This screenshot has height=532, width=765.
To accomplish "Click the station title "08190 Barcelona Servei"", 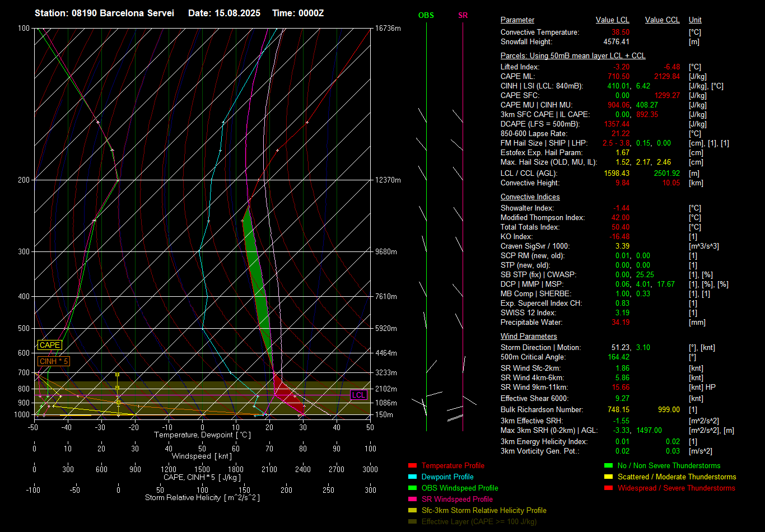I will pyautogui.click(x=123, y=13).
